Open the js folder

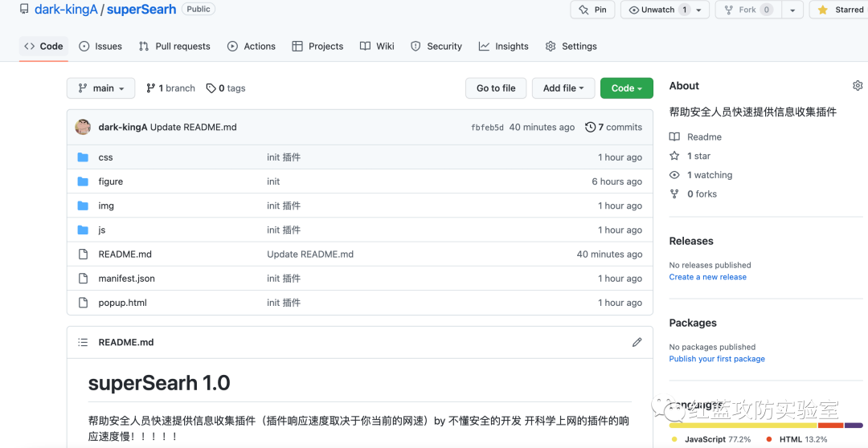point(102,230)
